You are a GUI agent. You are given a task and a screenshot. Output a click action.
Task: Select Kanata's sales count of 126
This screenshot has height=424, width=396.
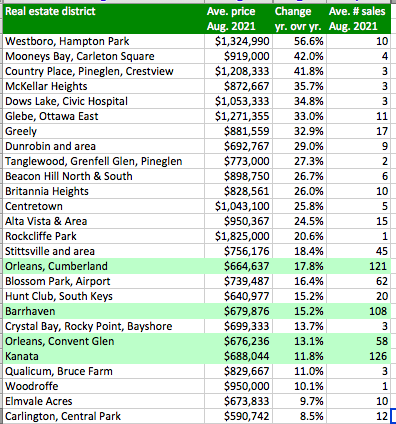358,356
